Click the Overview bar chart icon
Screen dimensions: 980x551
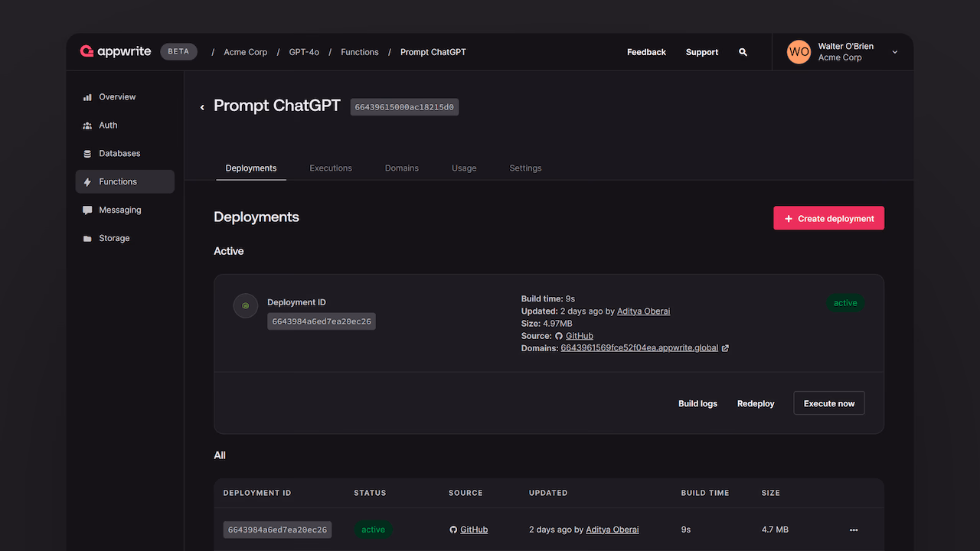click(87, 97)
